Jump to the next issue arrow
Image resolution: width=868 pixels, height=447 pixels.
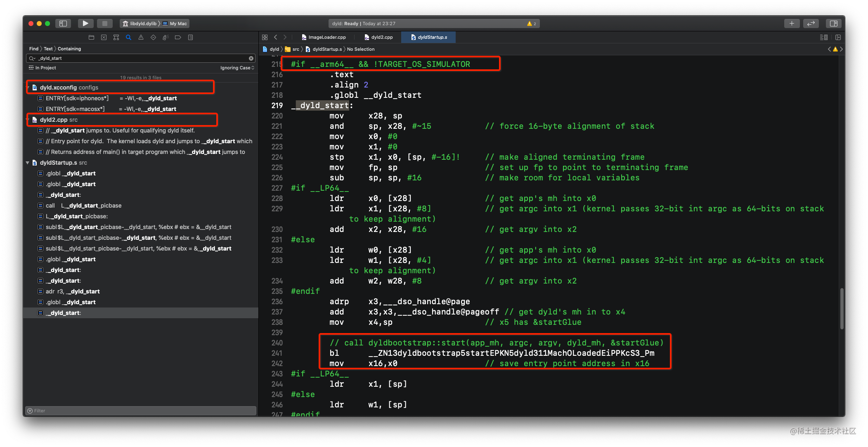pos(841,49)
